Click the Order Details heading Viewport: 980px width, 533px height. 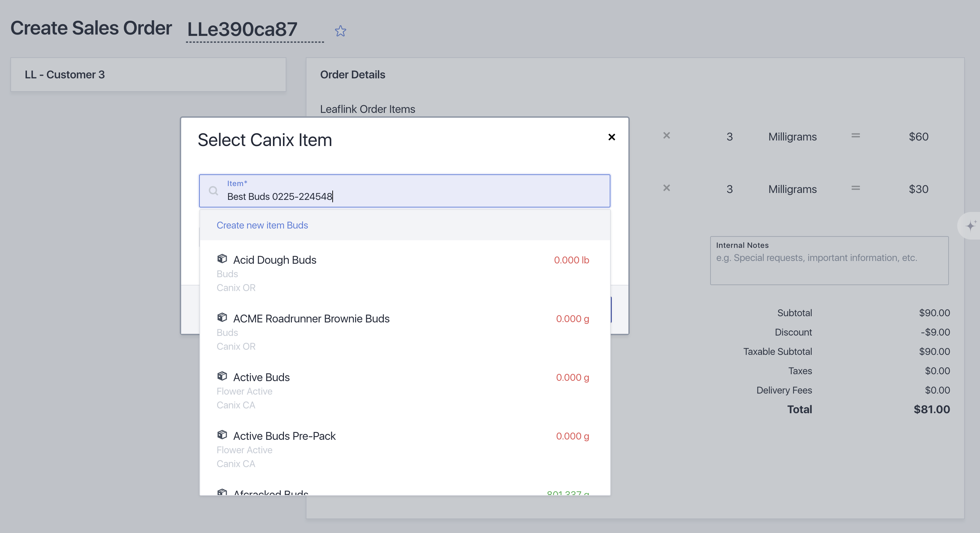tap(352, 75)
